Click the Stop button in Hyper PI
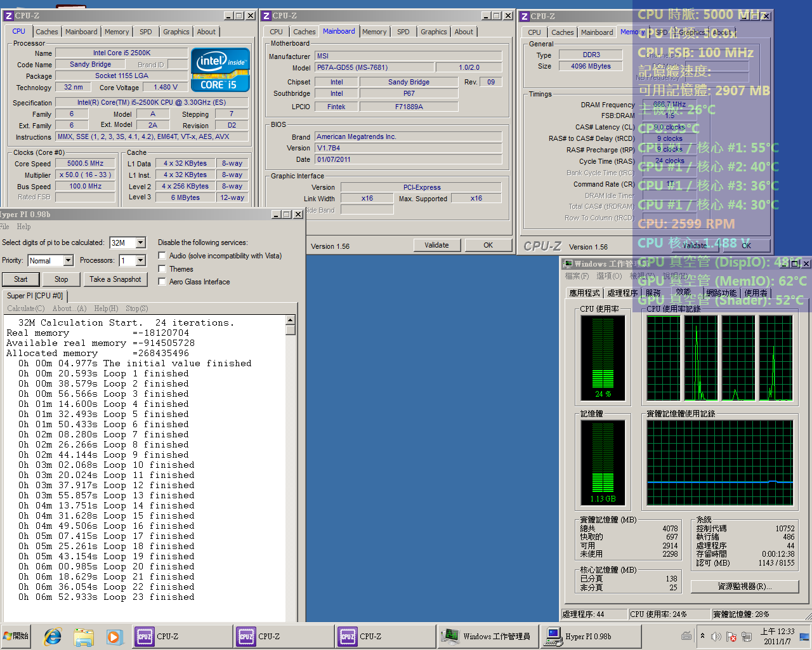 (61, 279)
